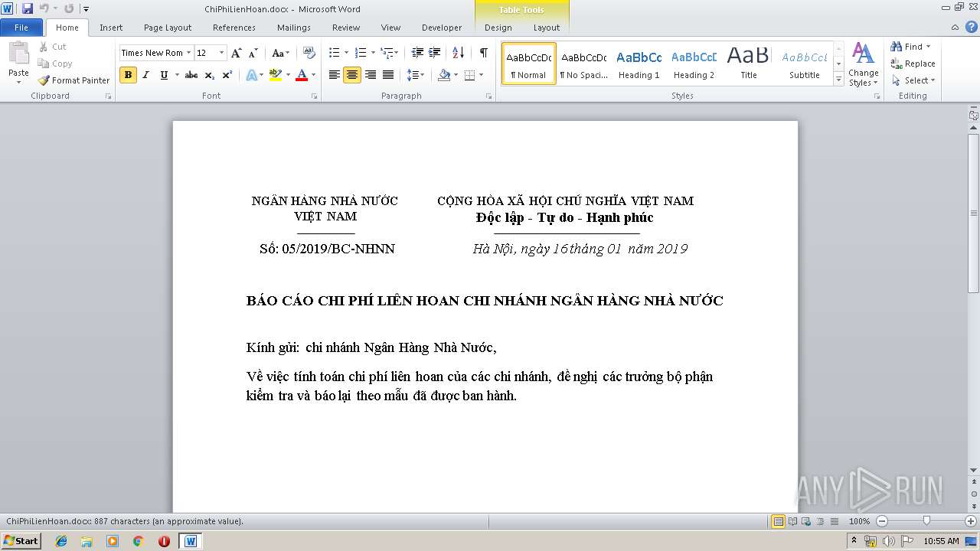Toggle Superscript formatting
980x551 pixels.
coord(227,75)
